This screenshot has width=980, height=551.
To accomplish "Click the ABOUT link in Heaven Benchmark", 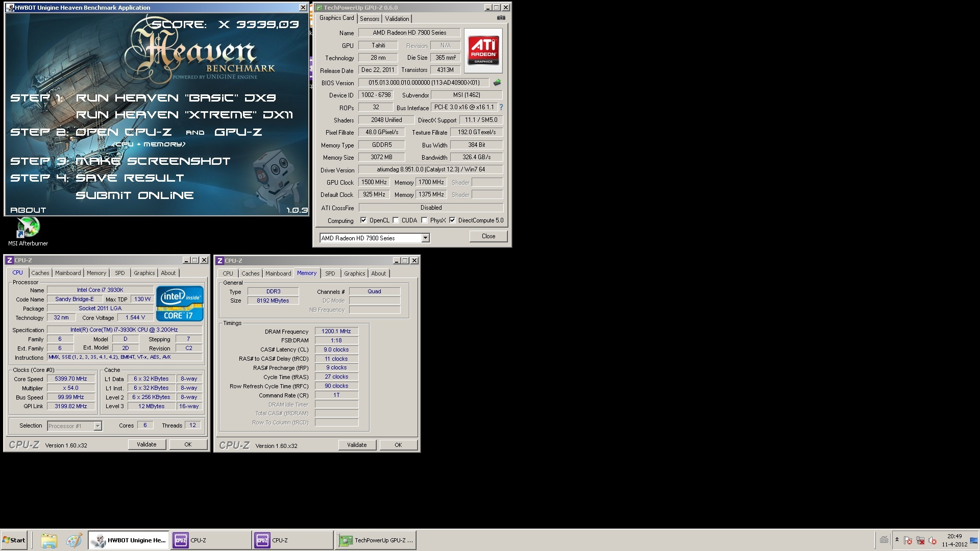I will pos(28,210).
